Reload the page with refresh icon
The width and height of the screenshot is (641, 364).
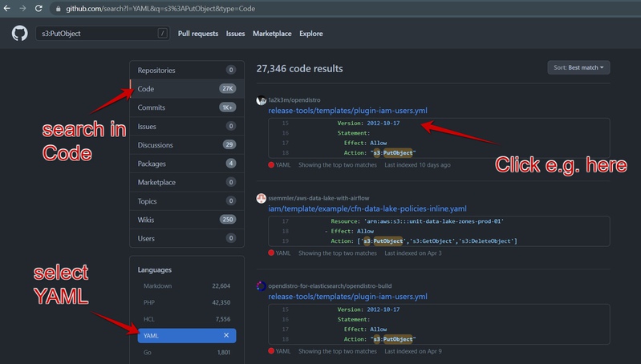(x=39, y=9)
